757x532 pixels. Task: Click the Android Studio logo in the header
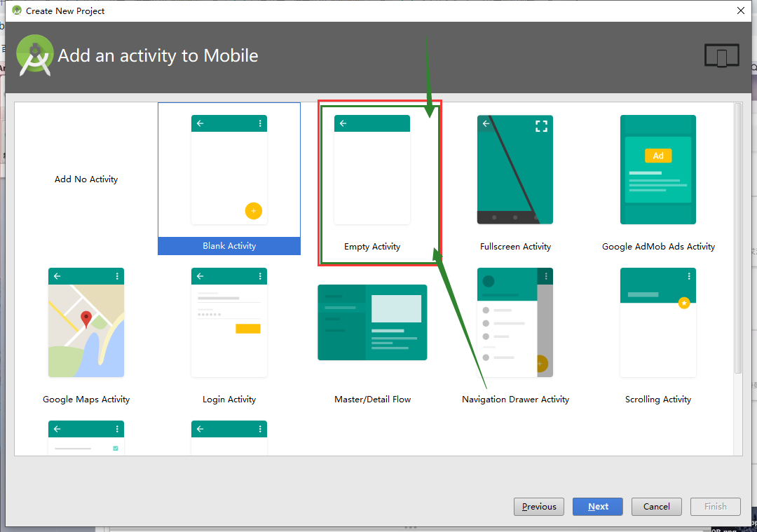(x=35, y=55)
